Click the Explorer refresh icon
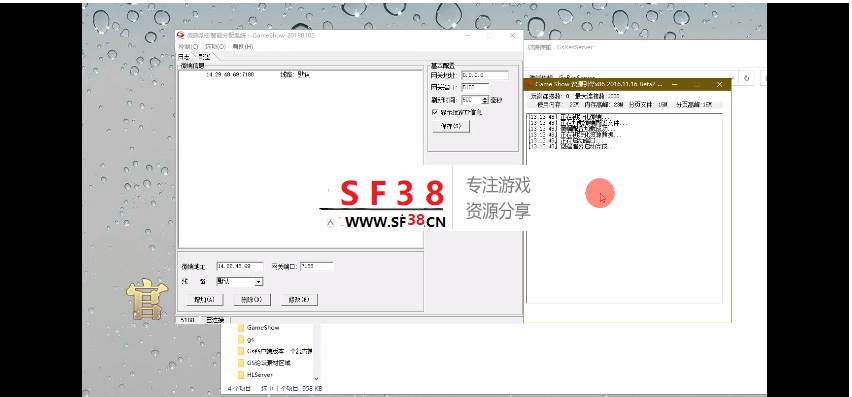The height and width of the screenshot is (397, 852). [x=747, y=78]
